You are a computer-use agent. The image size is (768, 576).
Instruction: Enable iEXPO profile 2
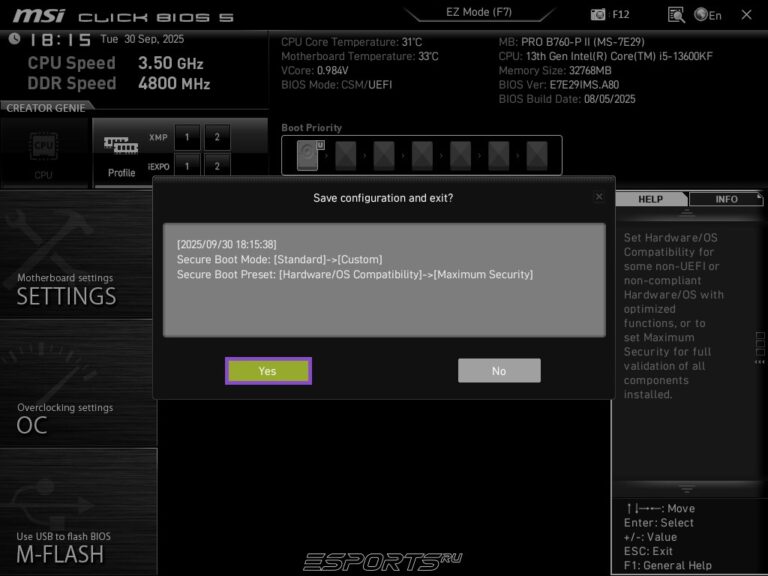(217, 166)
